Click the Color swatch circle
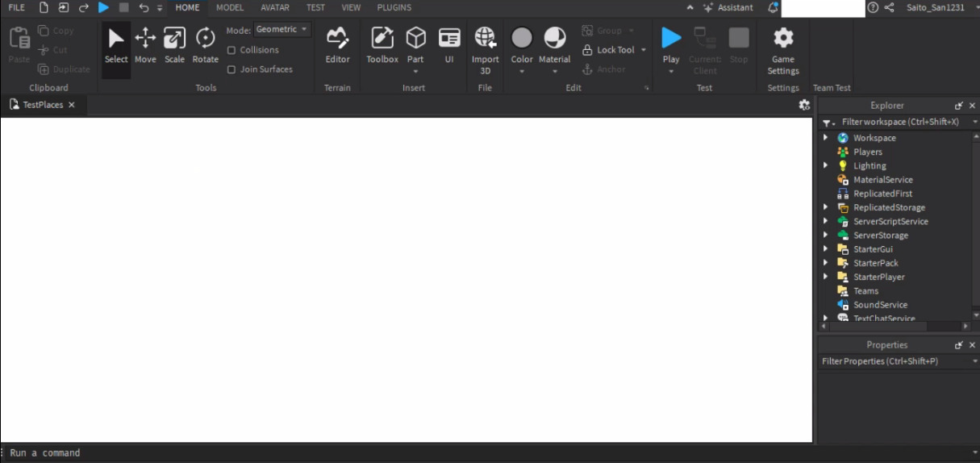 coord(522,38)
